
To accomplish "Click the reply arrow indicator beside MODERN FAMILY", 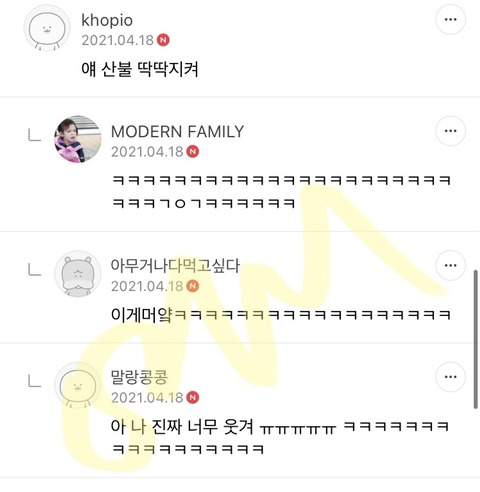I will (35, 135).
